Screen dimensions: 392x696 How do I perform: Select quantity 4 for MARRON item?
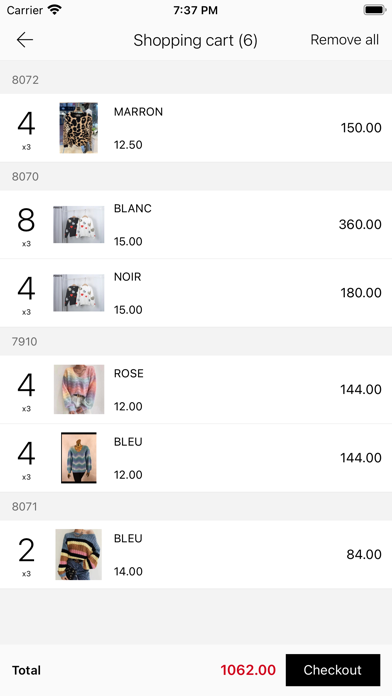tap(26, 124)
